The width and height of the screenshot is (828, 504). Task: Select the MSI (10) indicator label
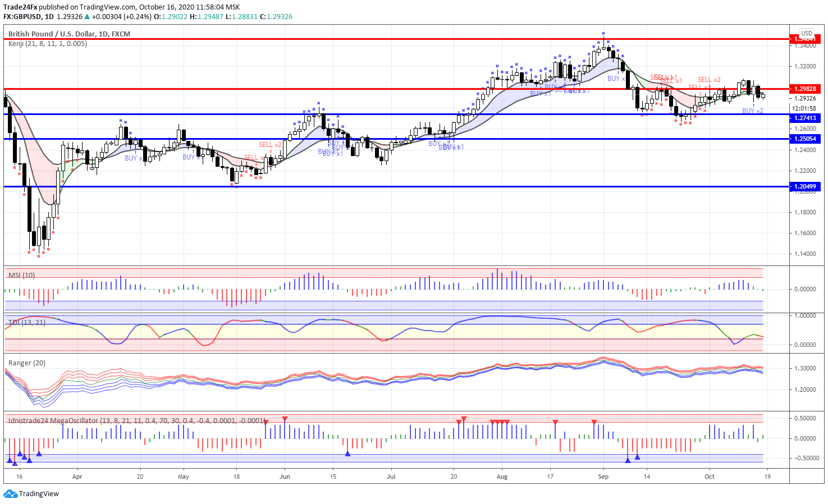click(x=21, y=275)
